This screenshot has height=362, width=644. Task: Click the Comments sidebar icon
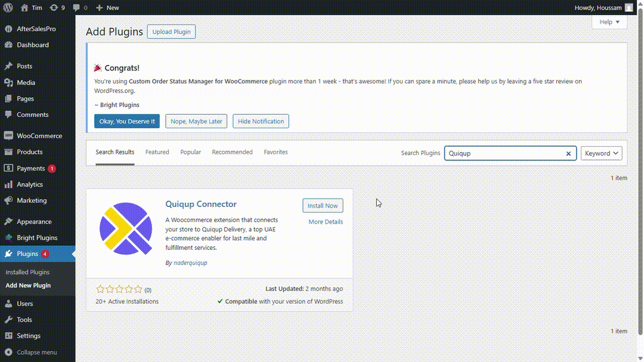pyautogui.click(x=8, y=115)
